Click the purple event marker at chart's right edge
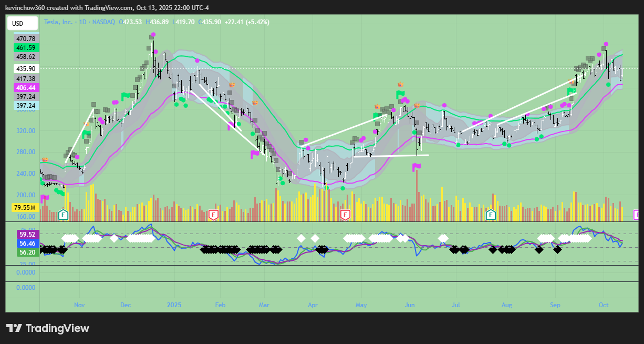Image resolution: width=644 pixels, height=344 pixels. coord(636,214)
